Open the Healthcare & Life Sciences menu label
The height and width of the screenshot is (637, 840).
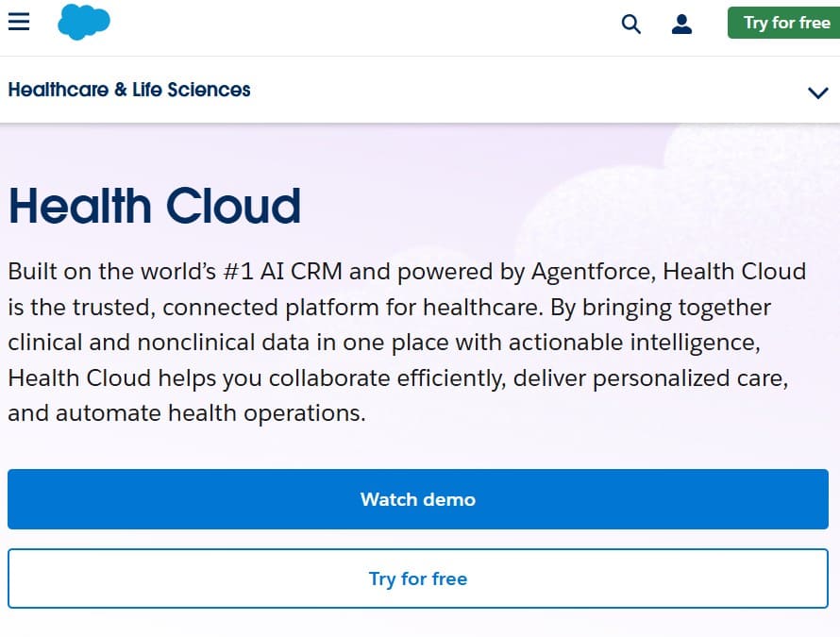129,90
